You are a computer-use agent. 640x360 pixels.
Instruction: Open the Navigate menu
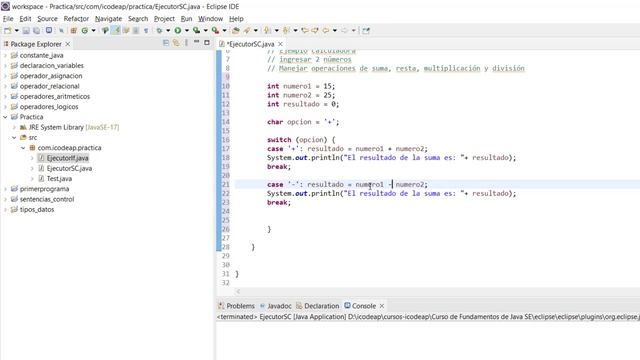click(108, 19)
